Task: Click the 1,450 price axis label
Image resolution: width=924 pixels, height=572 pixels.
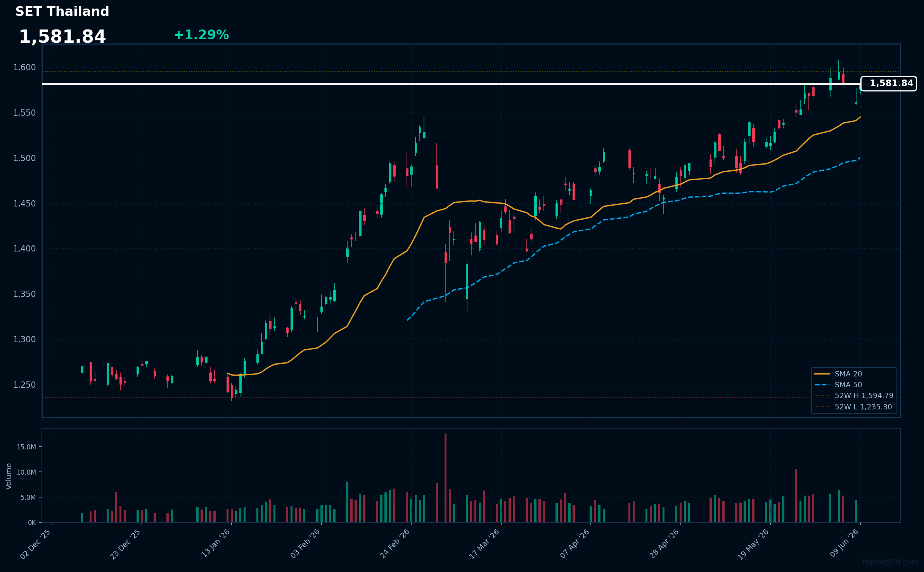Action: click(24, 203)
